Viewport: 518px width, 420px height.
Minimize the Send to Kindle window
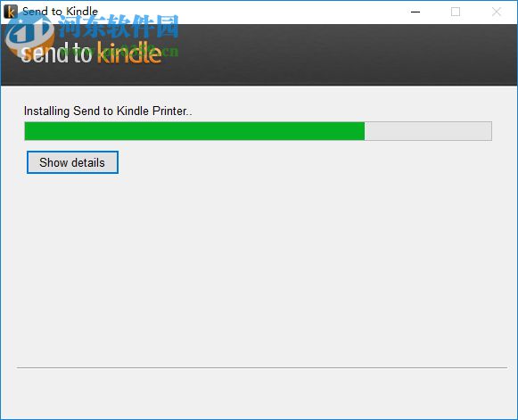415,12
